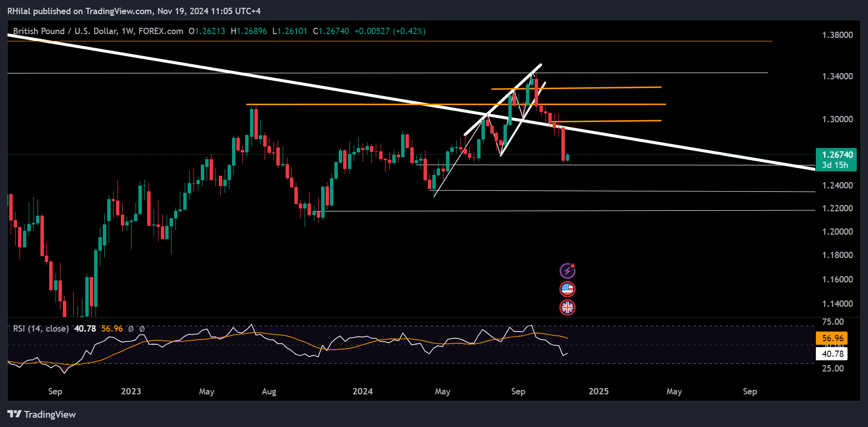Click the 1.38000 price axis label
The height and width of the screenshot is (427, 868).
point(837,35)
